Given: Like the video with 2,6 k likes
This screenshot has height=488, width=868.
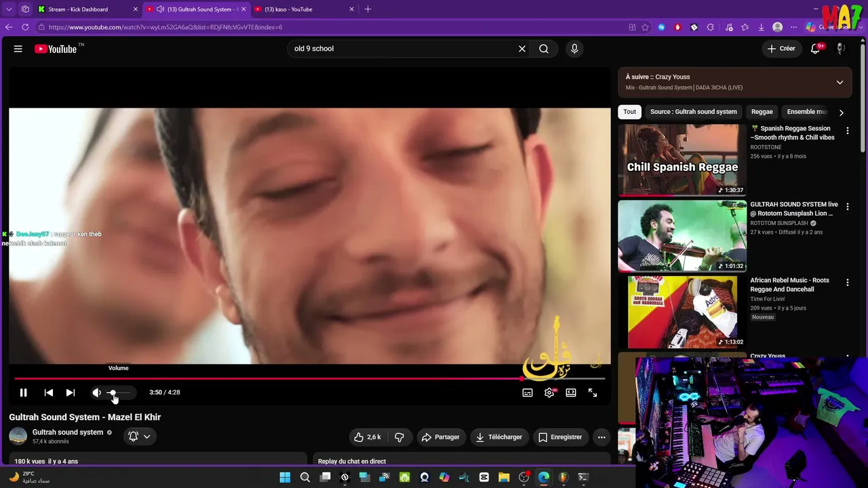Looking at the screenshot, I should [x=368, y=437].
